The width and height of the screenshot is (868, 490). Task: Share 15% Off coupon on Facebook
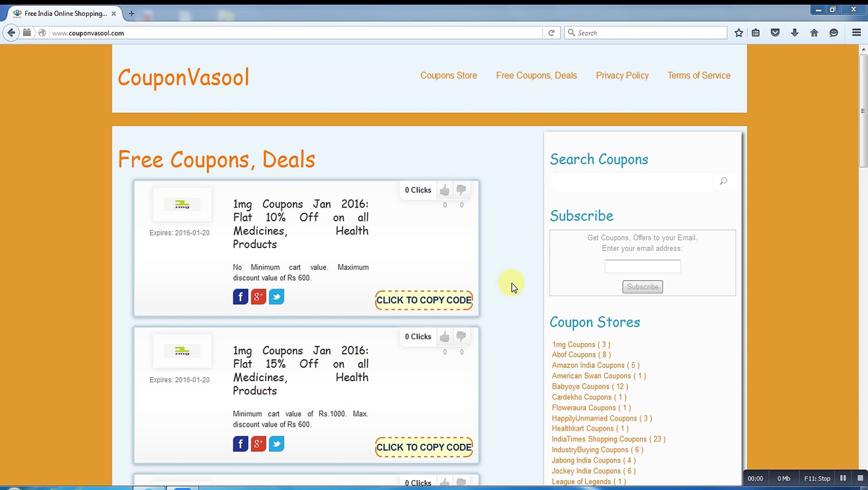click(240, 444)
